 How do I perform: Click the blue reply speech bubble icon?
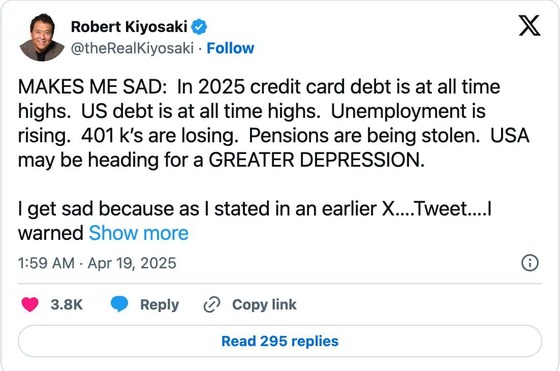[x=119, y=304]
